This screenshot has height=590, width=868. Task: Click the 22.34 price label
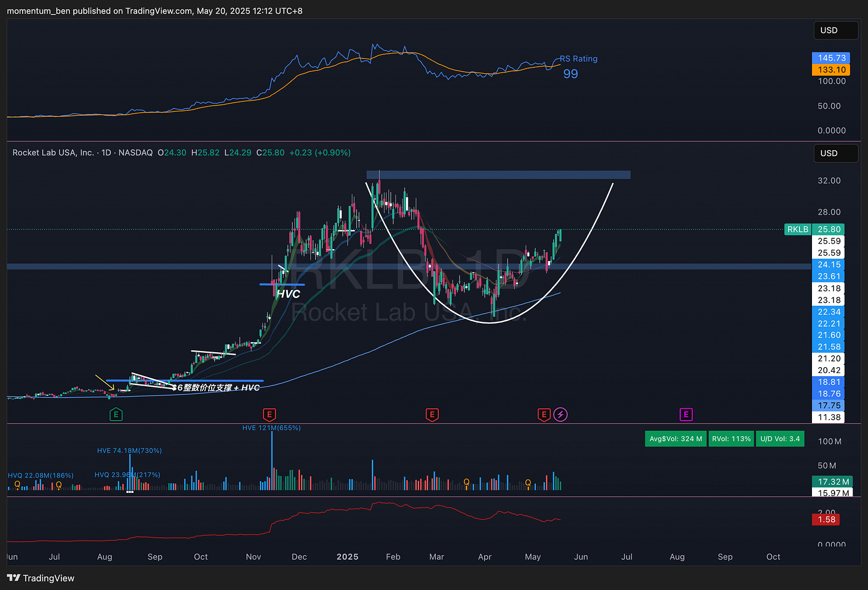(829, 312)
